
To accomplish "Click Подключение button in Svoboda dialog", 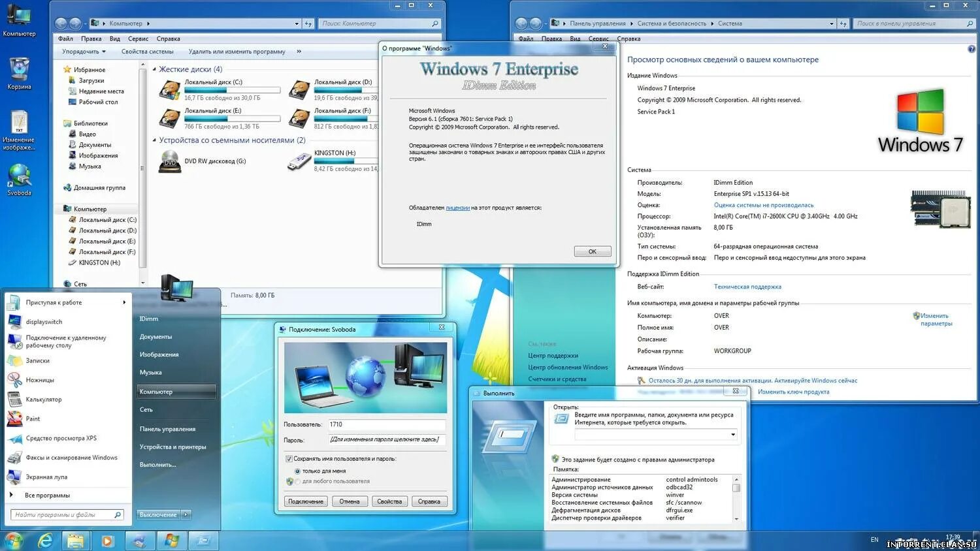I will [306, 501].
